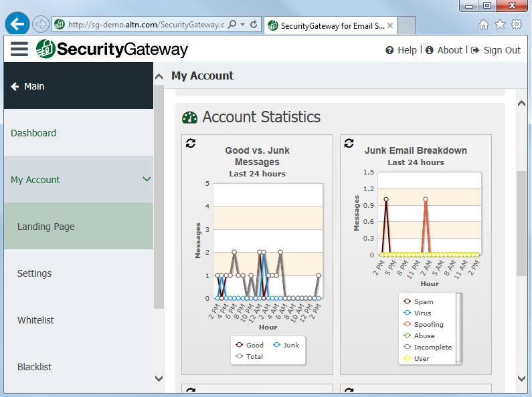Click the Help question mark icon
Viewport: 532px width, 397px height.
click(389, 50)
